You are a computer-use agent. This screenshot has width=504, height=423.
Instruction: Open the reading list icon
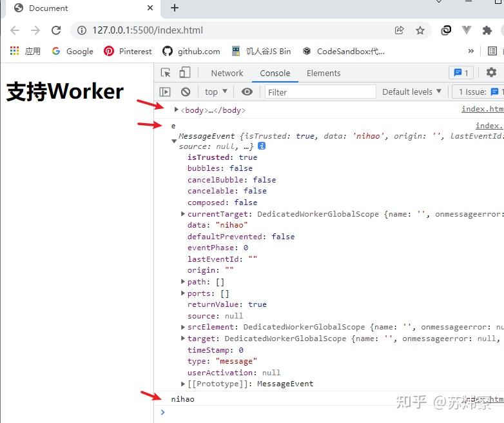click(492, 51)
